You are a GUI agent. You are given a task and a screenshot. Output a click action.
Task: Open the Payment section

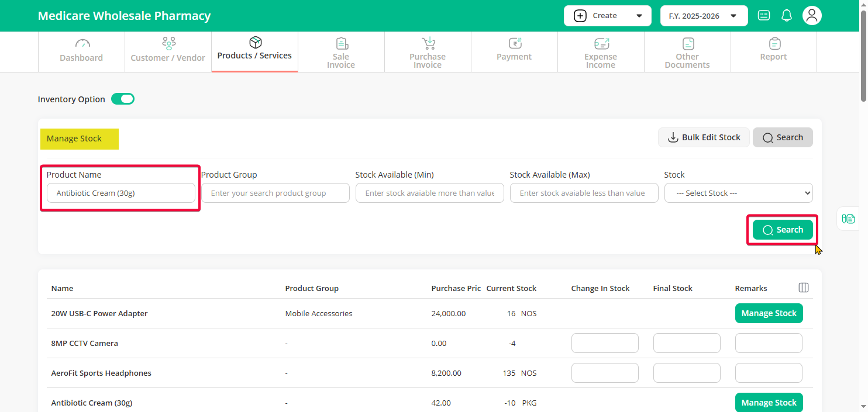click(x=514, y=51)
